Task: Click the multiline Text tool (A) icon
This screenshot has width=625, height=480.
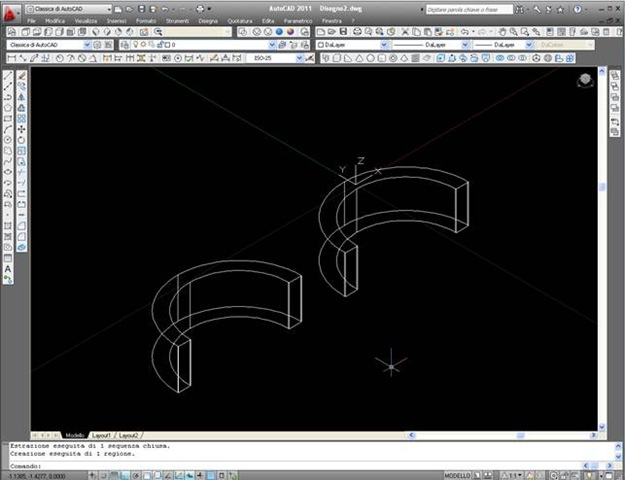Action: pos(9,269)
